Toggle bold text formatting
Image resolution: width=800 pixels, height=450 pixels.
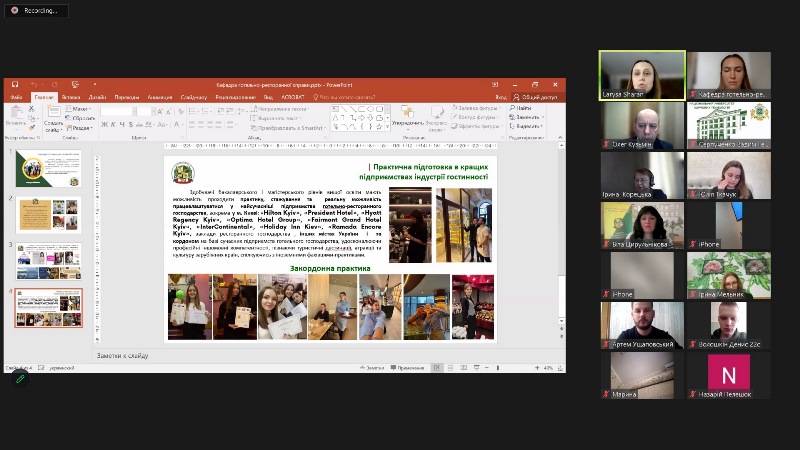103,125
